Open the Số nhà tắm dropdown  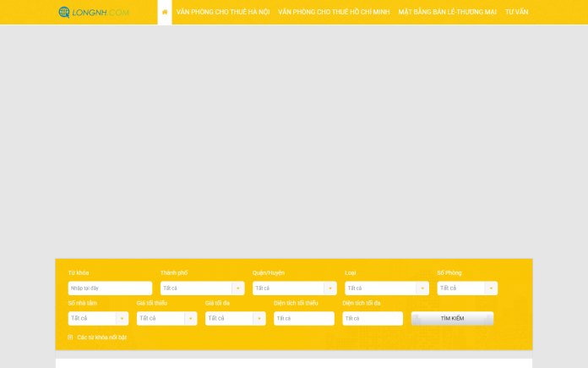tap(98, 318)
